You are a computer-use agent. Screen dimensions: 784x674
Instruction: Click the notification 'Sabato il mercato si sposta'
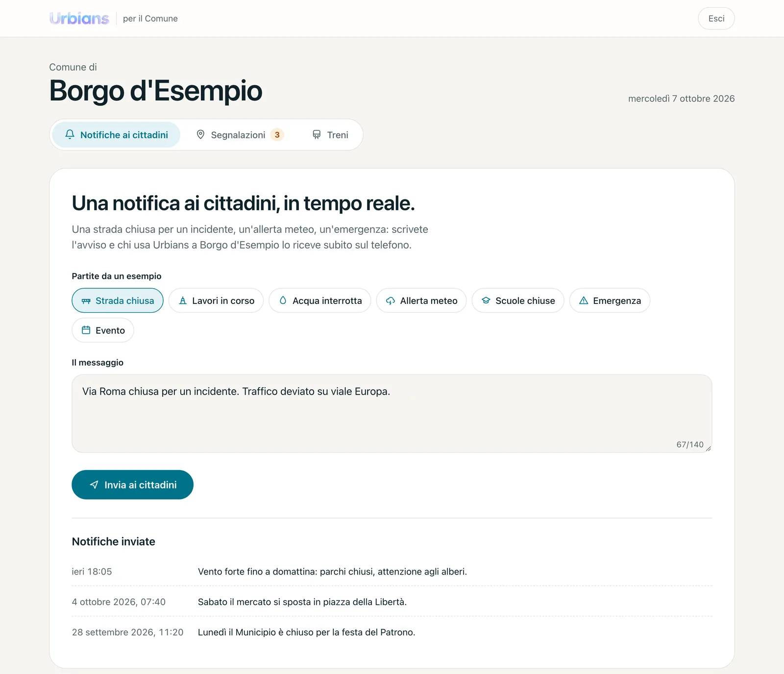tap(302, 602)
